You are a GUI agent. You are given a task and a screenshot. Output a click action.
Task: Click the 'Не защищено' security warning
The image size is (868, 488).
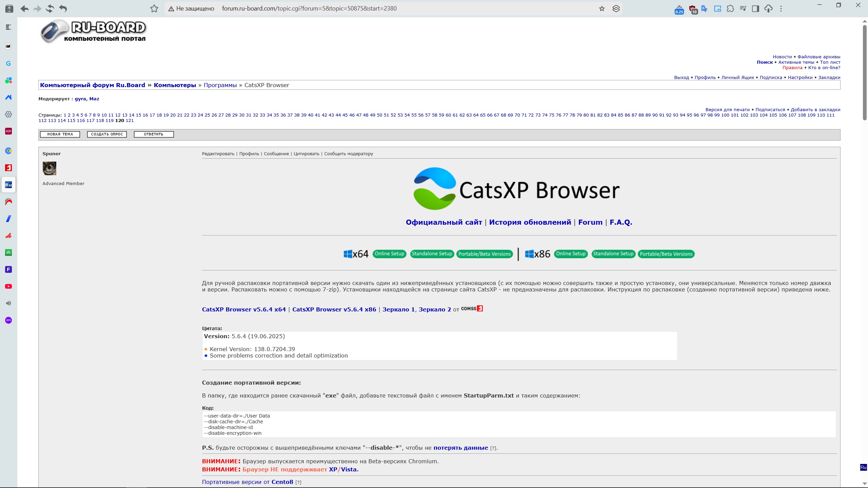(191, 8)
